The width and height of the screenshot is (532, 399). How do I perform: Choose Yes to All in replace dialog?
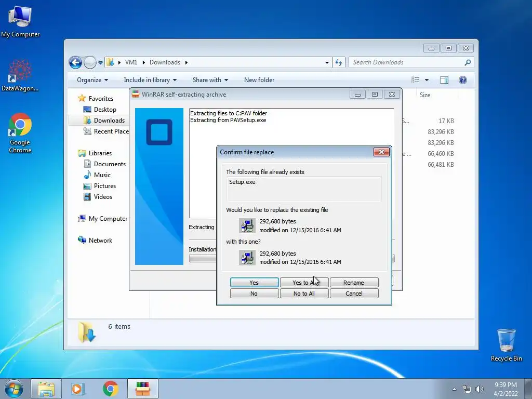point(304,282)
